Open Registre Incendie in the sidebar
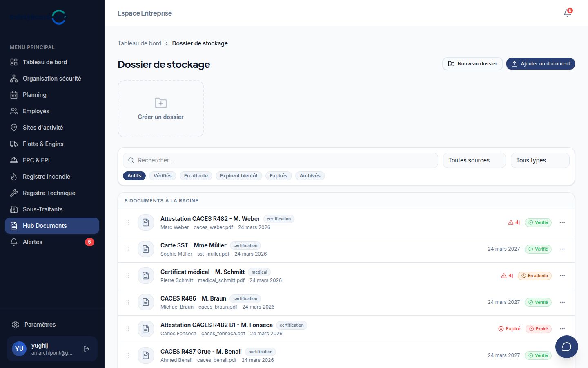Screen dimensions: 588x368 click(52, 177)
